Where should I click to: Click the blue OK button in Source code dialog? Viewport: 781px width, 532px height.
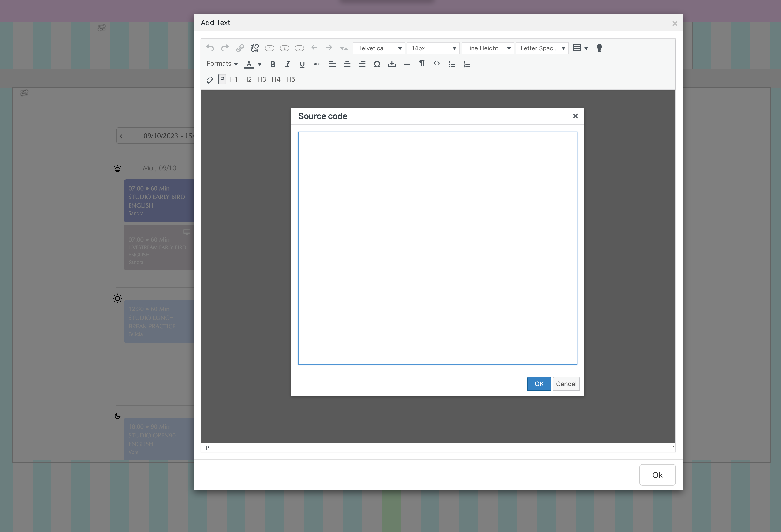coord(539,384)
